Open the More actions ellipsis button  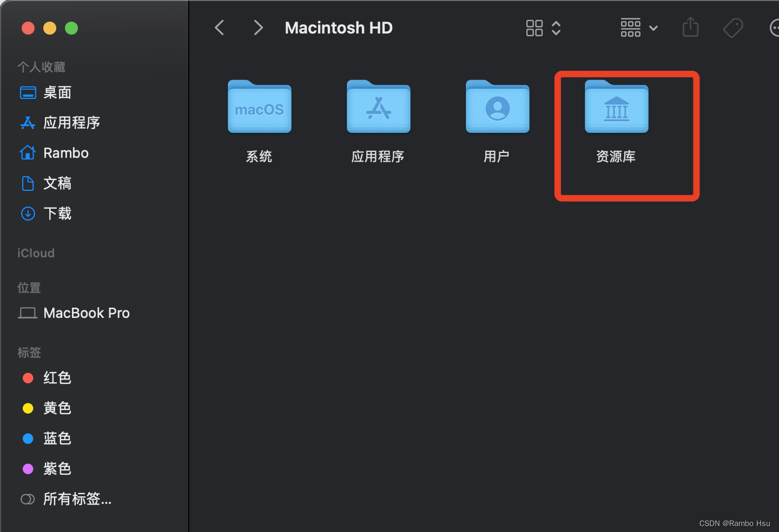[x=775, y=28]
